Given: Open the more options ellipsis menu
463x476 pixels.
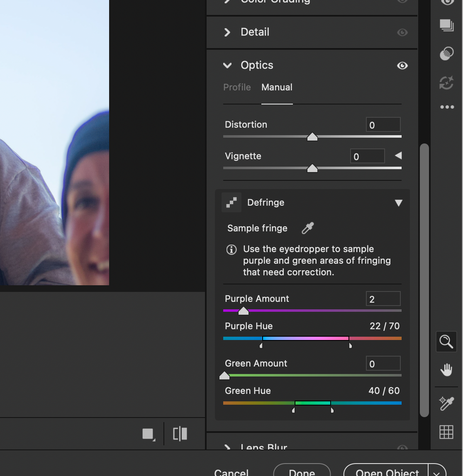Looking at the screenshot, I should click(x=446, y=107).
